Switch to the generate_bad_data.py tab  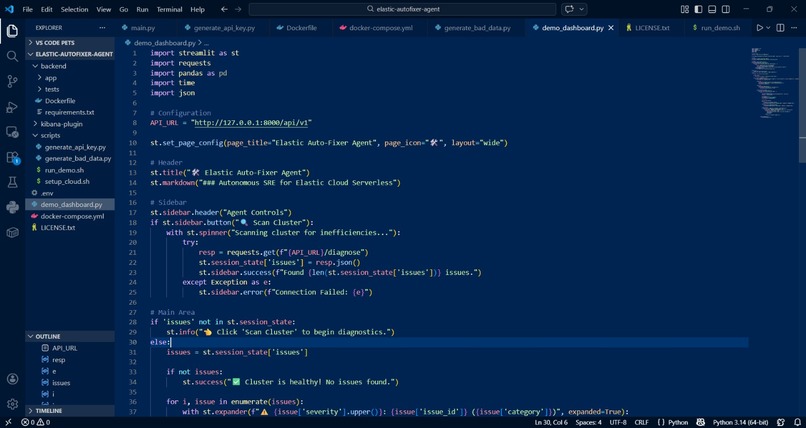[x=477, y=28]
